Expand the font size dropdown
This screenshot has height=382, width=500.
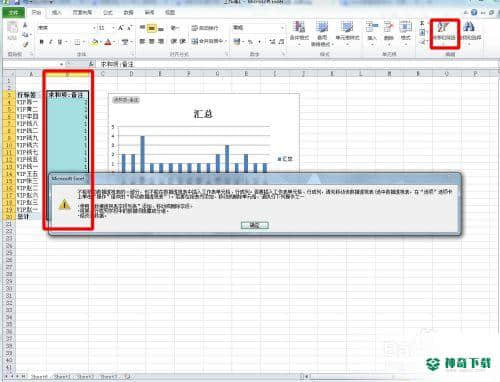[113, 28]
